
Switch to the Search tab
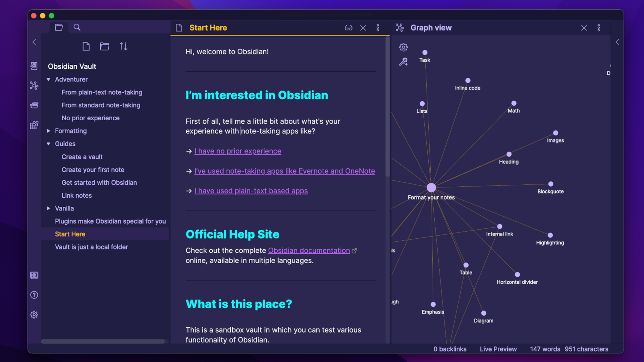point(77,27)
